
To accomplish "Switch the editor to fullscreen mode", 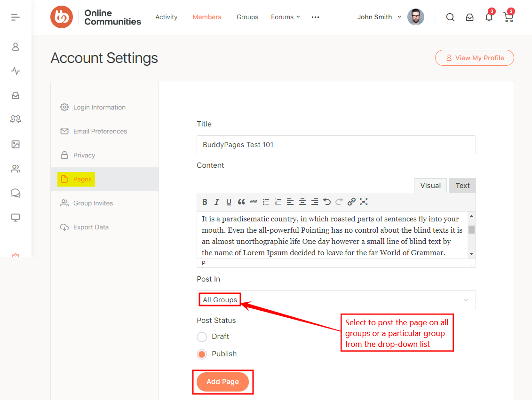I will click(364, 202).
